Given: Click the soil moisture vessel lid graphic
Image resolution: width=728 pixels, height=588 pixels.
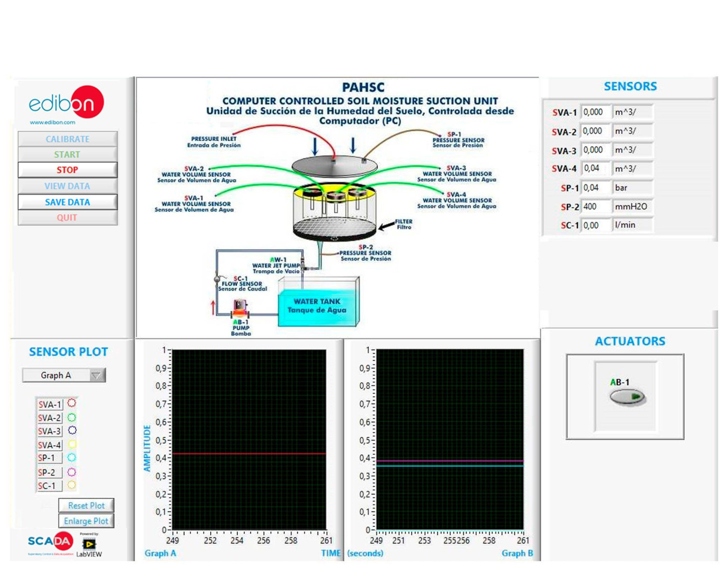Looking at the screenshot, I should click(334, 166).
